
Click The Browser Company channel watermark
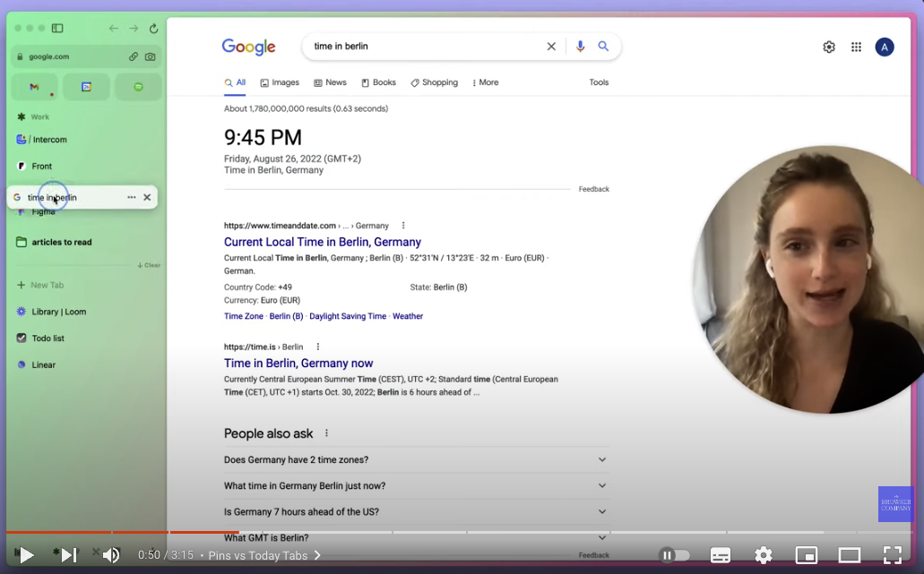coord(895,504)
